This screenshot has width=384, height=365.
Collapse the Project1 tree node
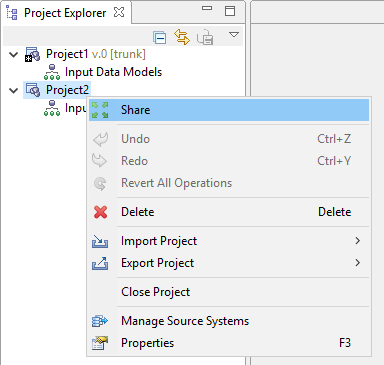pos(14,54)
